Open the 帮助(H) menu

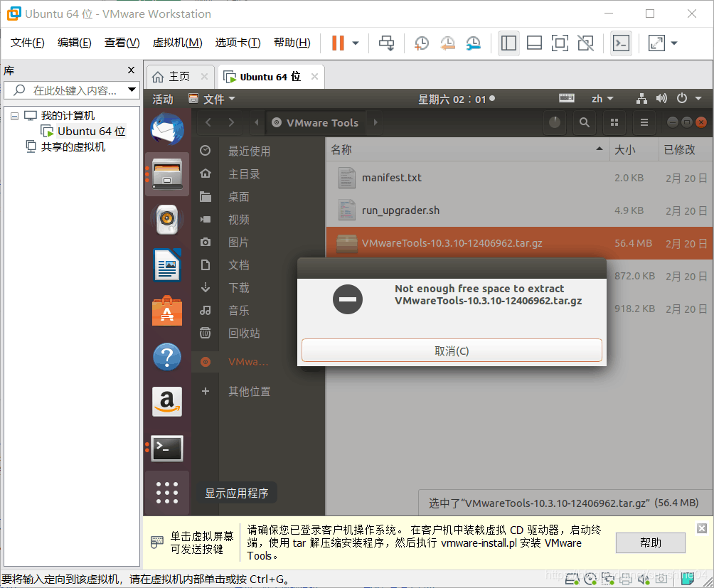pyautogui.click(x=292, y=43)
